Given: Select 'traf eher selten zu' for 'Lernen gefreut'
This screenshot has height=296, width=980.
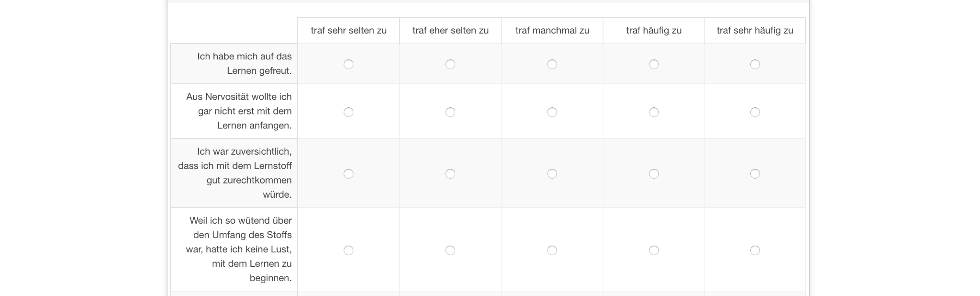Looking at the screenshot, I should (450, 64).
